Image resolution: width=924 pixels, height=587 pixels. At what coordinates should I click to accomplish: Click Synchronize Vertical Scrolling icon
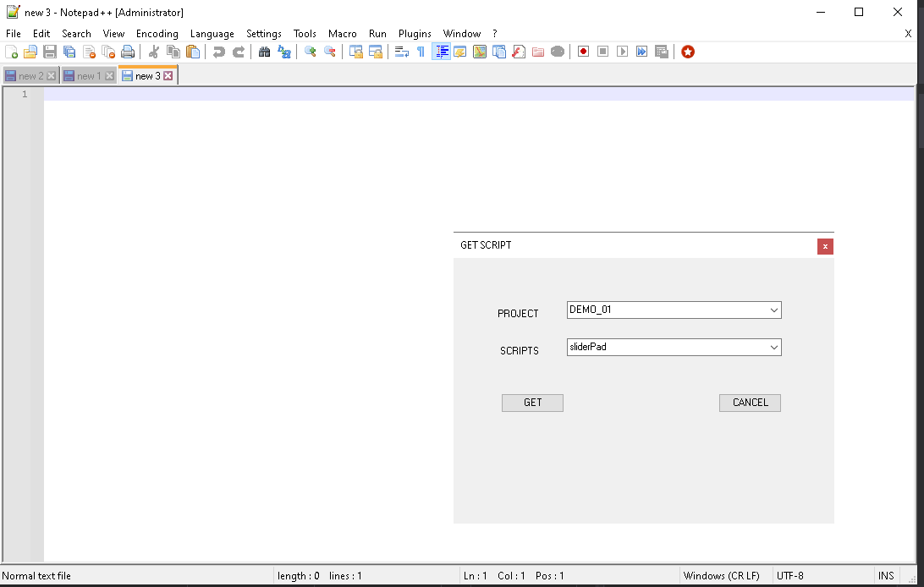click(x=356, y=52)
